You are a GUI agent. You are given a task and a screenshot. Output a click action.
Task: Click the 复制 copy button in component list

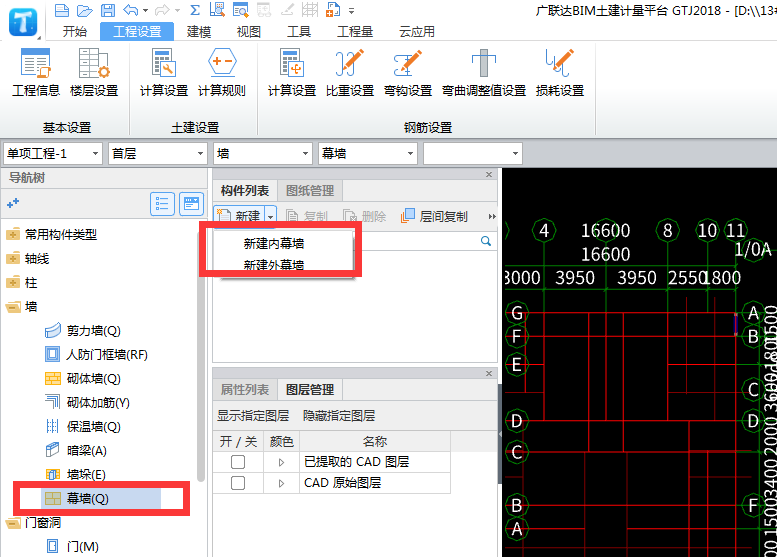point(307,216)
